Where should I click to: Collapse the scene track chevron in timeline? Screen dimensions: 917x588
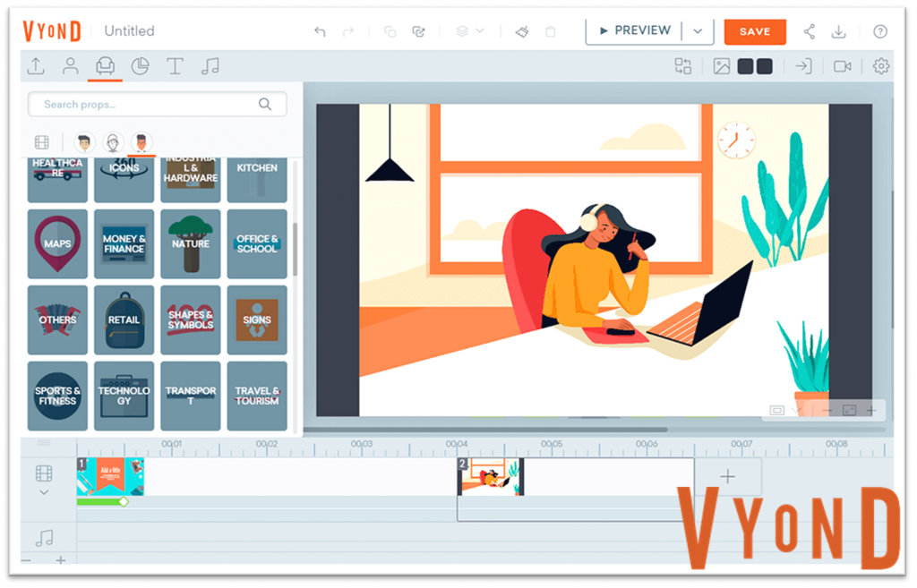click(44, 493)
